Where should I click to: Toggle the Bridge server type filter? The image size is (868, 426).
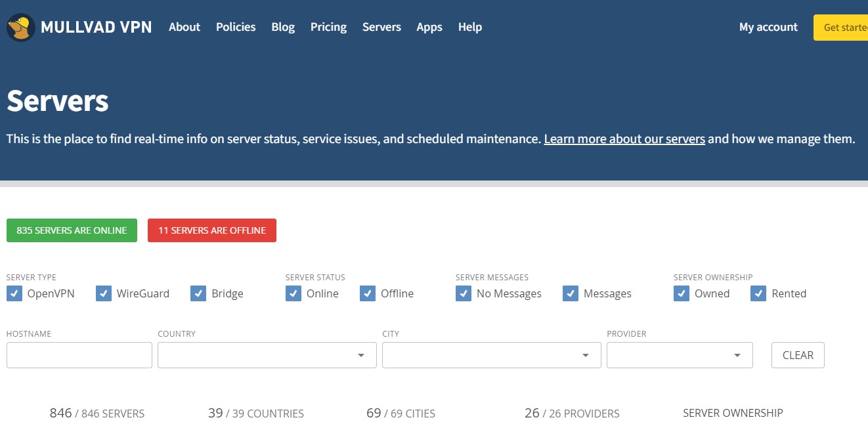point(198,293)
